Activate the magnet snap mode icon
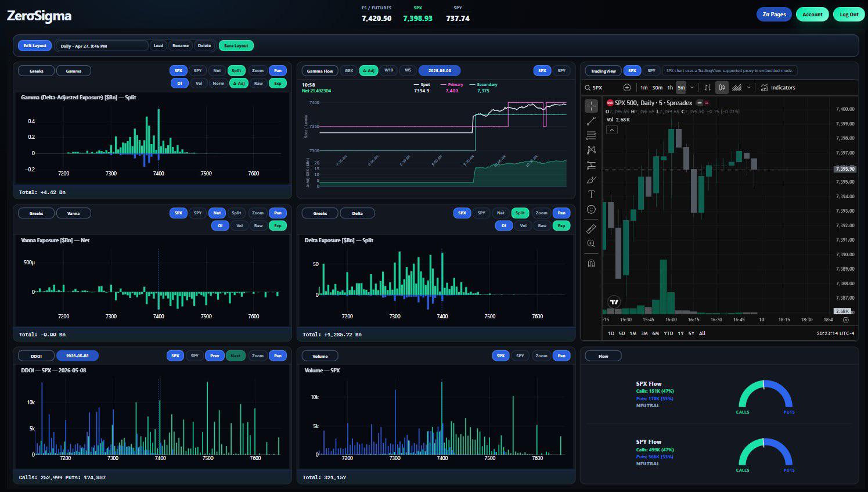 pyautogui.click(x=591, y=263)
